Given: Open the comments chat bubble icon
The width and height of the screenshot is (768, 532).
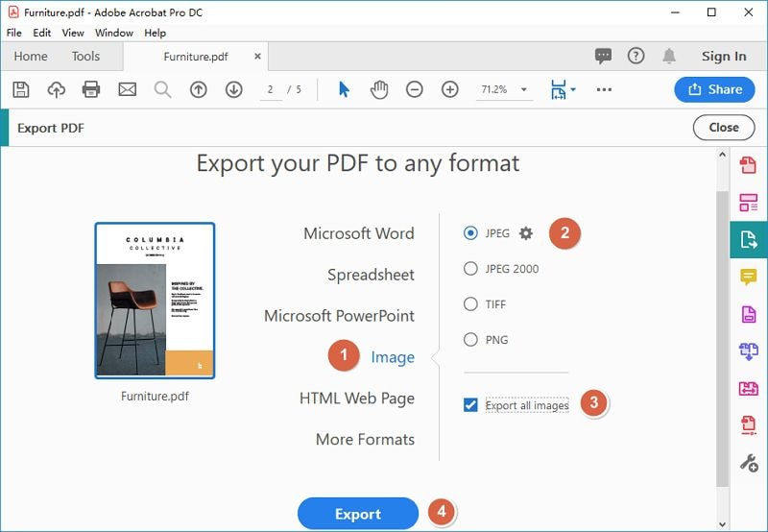Looking at the screenshot, I should coord(603,56).
